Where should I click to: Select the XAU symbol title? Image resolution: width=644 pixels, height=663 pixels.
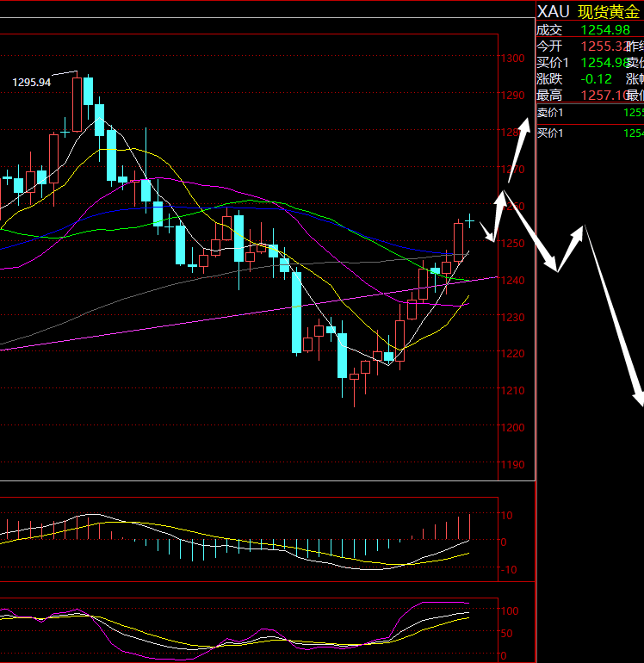[x=554, y=12]
